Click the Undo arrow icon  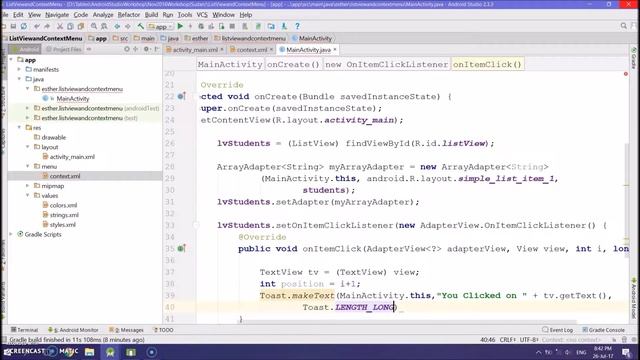click(37, 26)
